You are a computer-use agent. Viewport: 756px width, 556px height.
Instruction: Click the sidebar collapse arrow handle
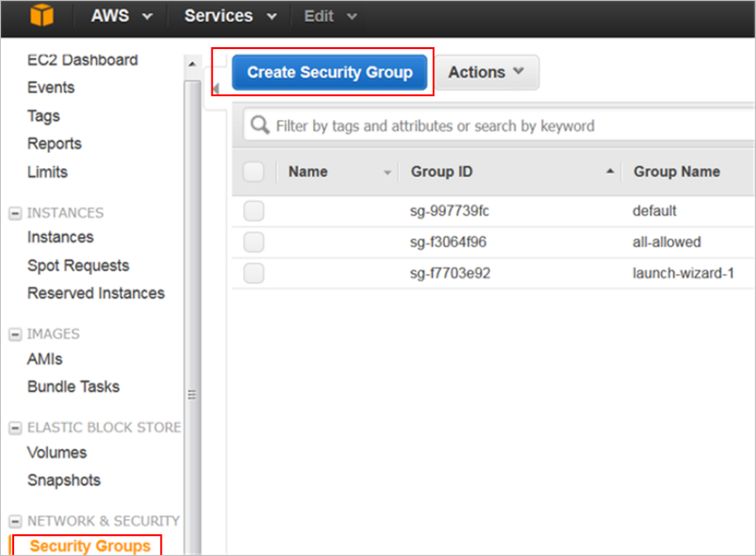click(215, 89)
